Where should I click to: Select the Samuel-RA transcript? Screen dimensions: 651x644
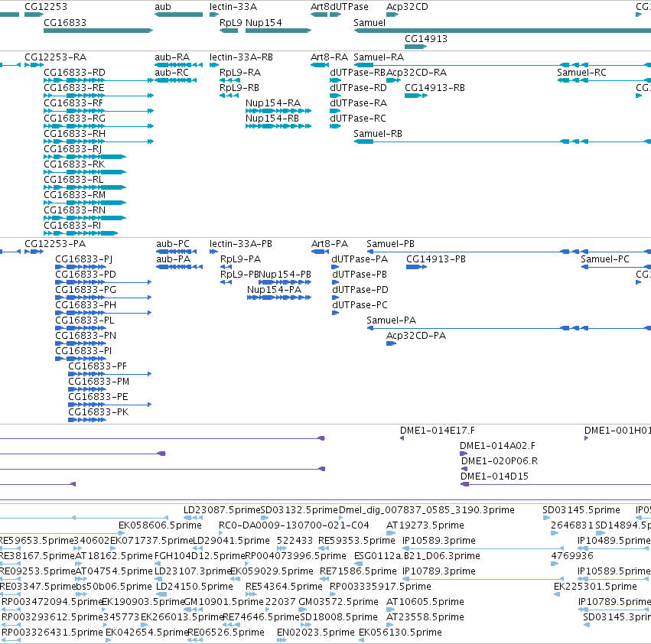pyautogui.click(x=379, y=57)
